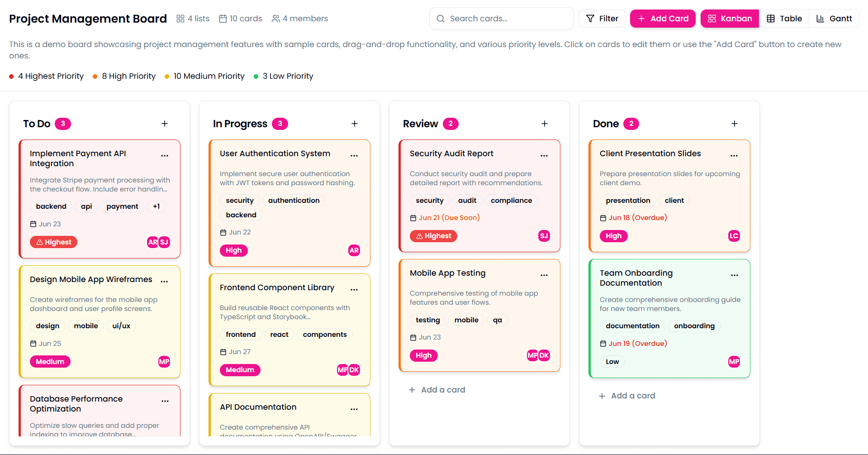
Task: Click Add a card under Review column
Action: pos(437,390)
